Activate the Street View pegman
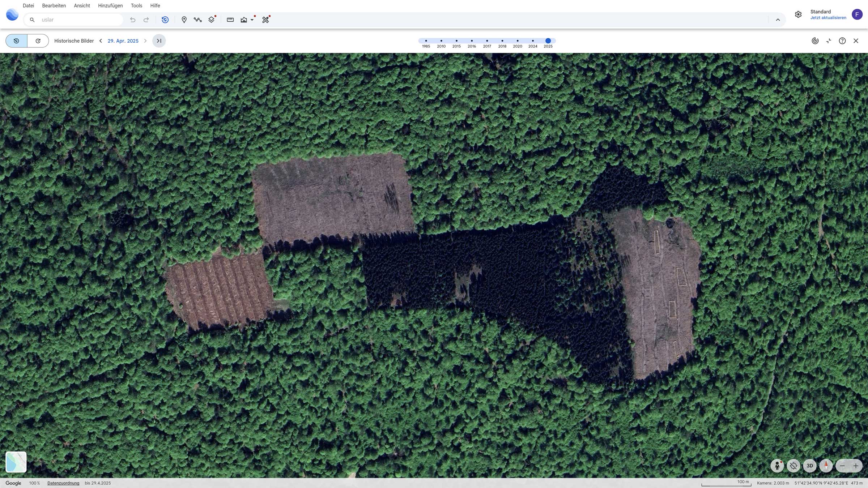 click(777, 466)
